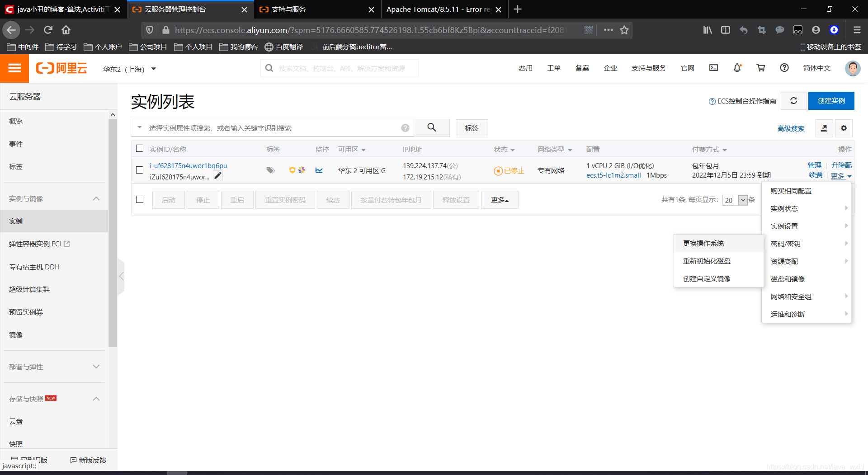The width and height of the screenshot is (868, 475).
Task: Open the 高级搜索 link
Action: (x=791, y=128)
